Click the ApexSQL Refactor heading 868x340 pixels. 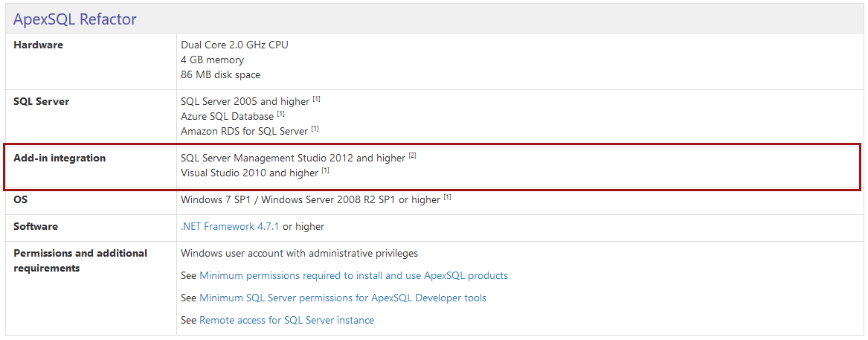click(x=74, y=19)
